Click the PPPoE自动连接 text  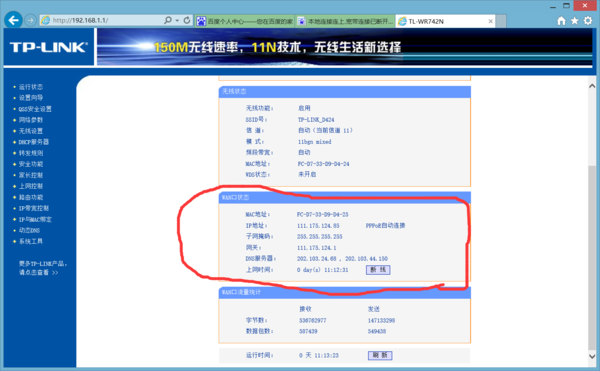(385, 226)
